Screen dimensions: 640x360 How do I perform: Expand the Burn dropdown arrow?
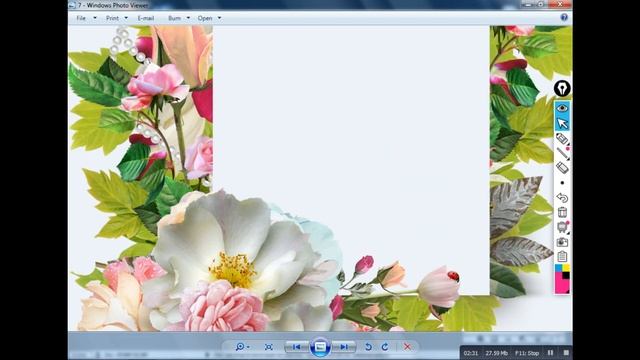(188, 18)
